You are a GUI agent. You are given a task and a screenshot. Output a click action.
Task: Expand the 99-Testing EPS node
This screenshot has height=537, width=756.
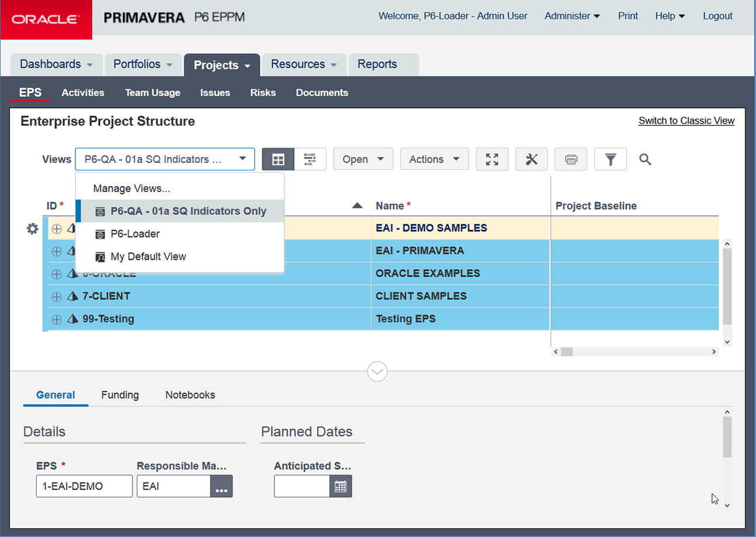pyautogui.click(x=57, y=319)
